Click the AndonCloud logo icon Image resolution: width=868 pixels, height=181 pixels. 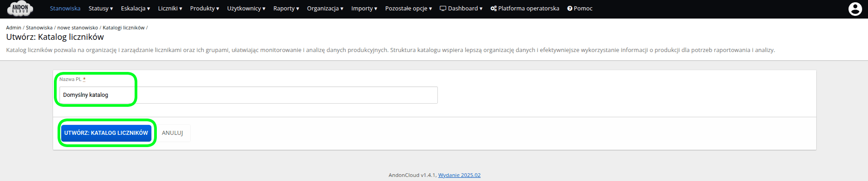(x=20, y=8)
